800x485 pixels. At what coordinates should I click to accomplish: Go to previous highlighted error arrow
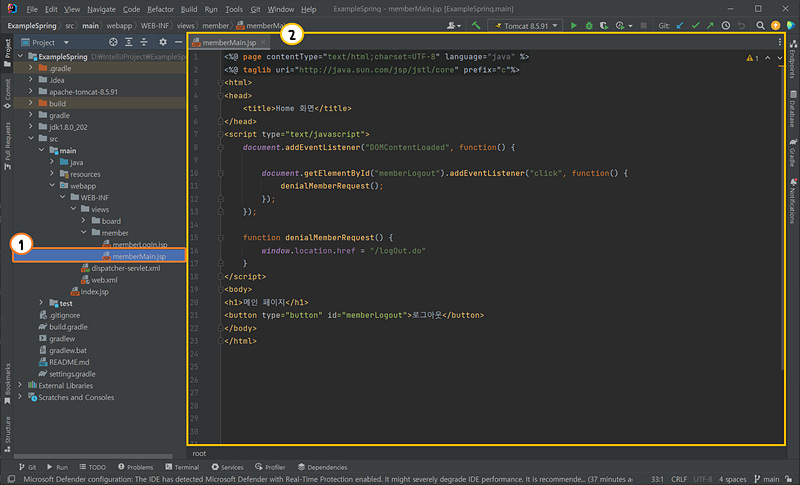(768, 58)
